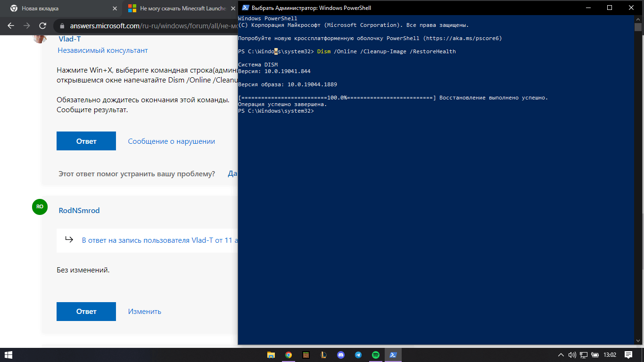
Task: Click the 100.0% progress bar line
Action: (x=393, y=98)
